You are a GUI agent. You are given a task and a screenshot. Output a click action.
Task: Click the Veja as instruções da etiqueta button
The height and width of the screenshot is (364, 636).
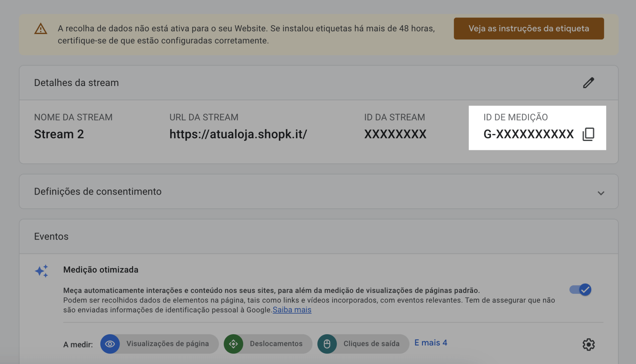tap(529, 28)
